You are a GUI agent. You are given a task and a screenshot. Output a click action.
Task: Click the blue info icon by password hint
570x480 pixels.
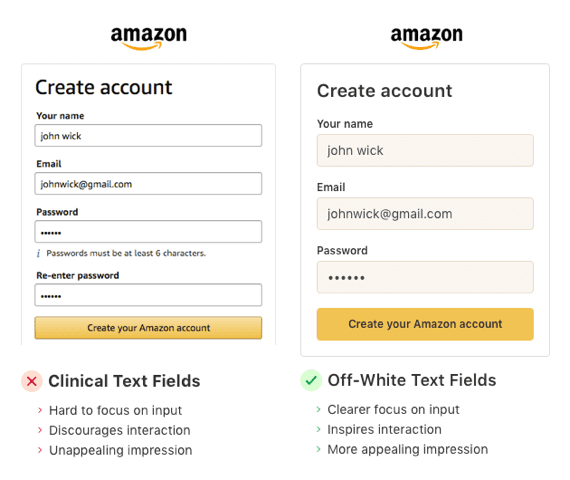point(39,253)
